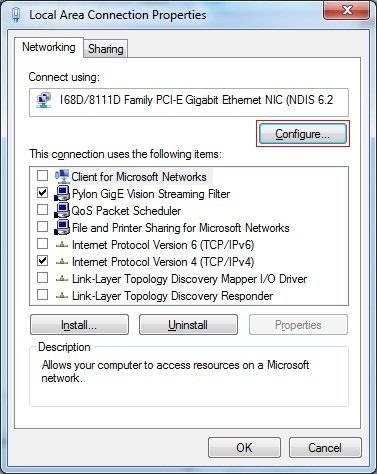The image size is (377, 474).
Task: Click the Topology Discovery Responder icon
Action: tap(62, 296)
